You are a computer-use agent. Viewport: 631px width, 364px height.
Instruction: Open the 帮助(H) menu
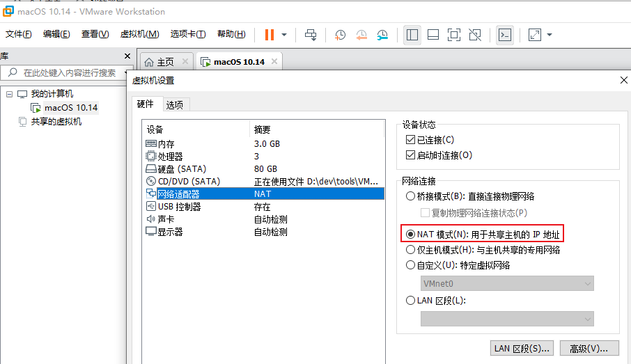pos(231,34)
